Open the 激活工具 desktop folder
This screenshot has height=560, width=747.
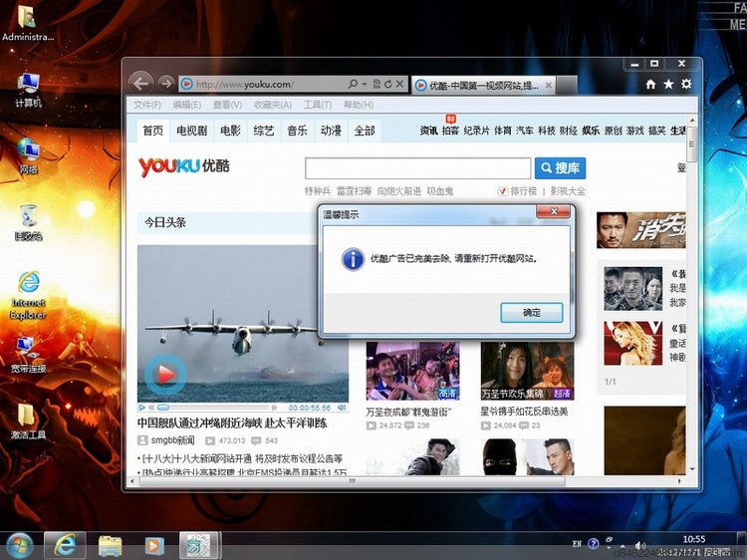(28, 421)
